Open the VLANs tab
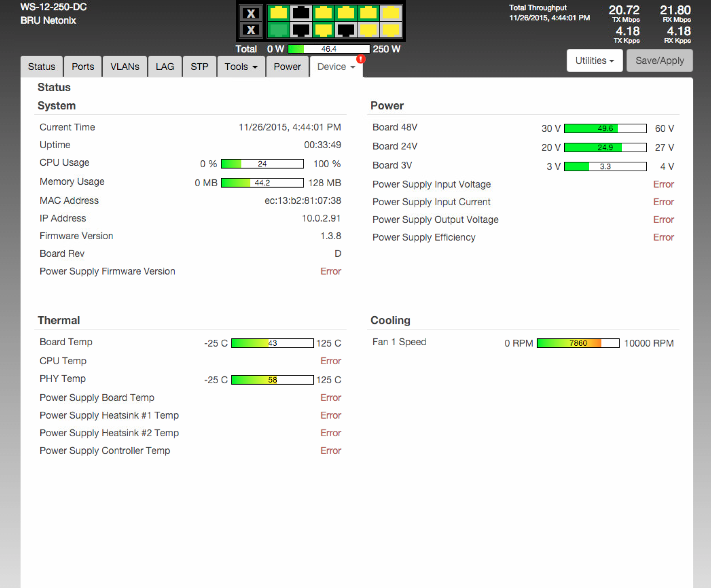This screenshot has width=711, height=588. tap(125, 67)
